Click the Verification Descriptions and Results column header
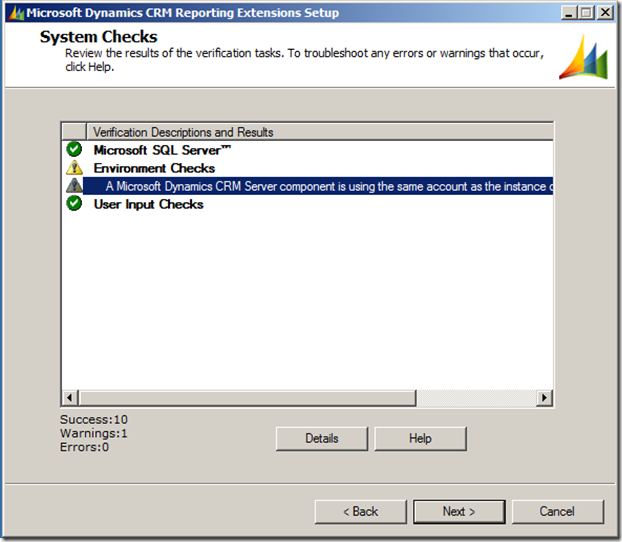Screen dimensions: 622x542 click(320, 132)
